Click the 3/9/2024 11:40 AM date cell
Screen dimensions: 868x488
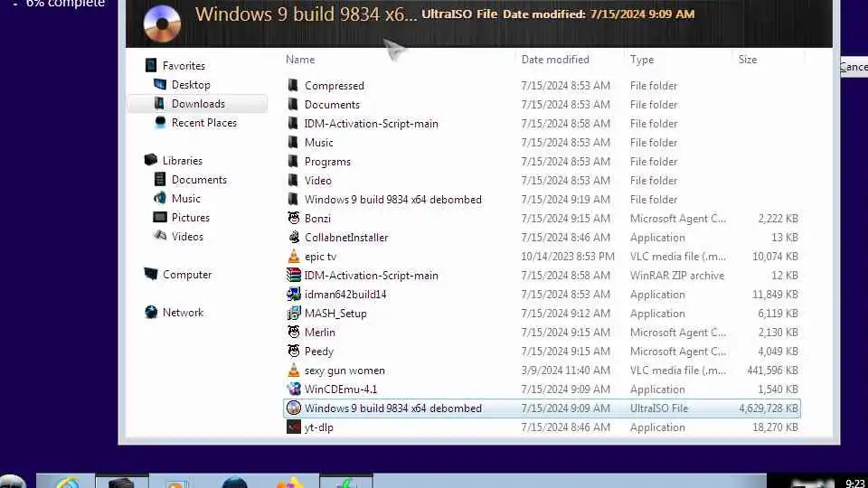(565, 371)
